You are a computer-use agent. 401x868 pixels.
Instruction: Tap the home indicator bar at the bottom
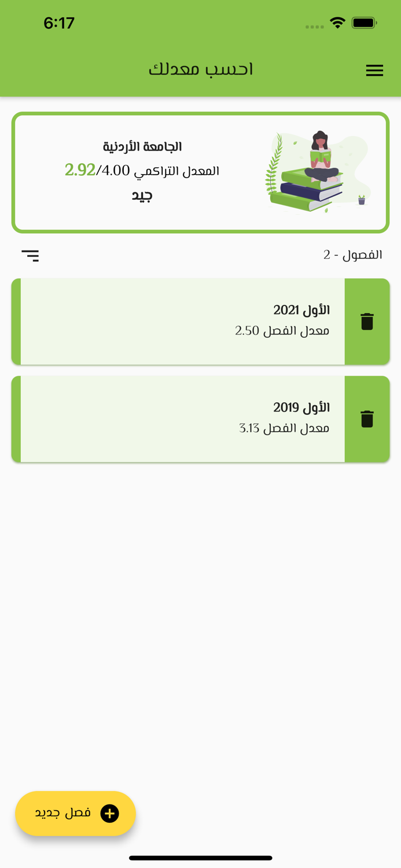tap(200, 858)
